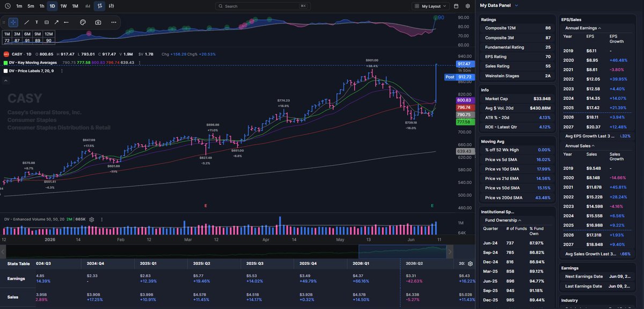Click the 917.47 current price label
Image resolution: width=644 pixels, height=309 pixels.
[464, 64]
